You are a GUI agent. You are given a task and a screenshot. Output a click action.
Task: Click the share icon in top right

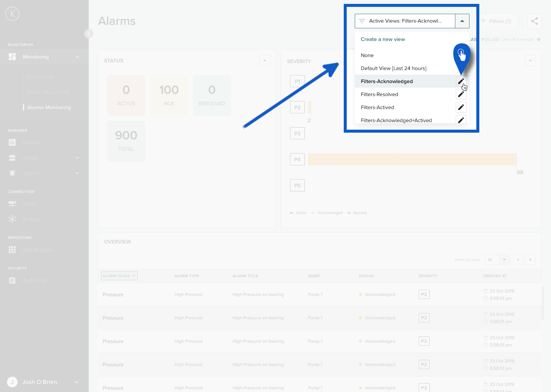click(x=534, y=21)
